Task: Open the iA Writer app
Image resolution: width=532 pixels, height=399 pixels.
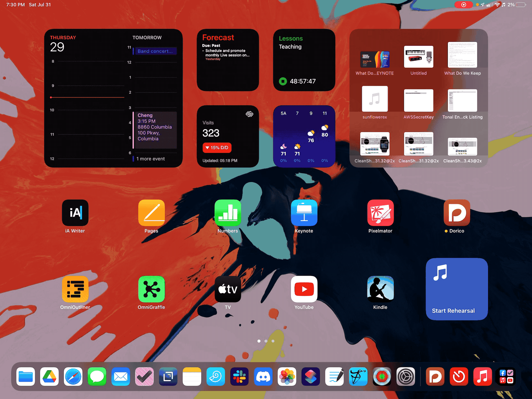Action: click(x=75, y=213)
